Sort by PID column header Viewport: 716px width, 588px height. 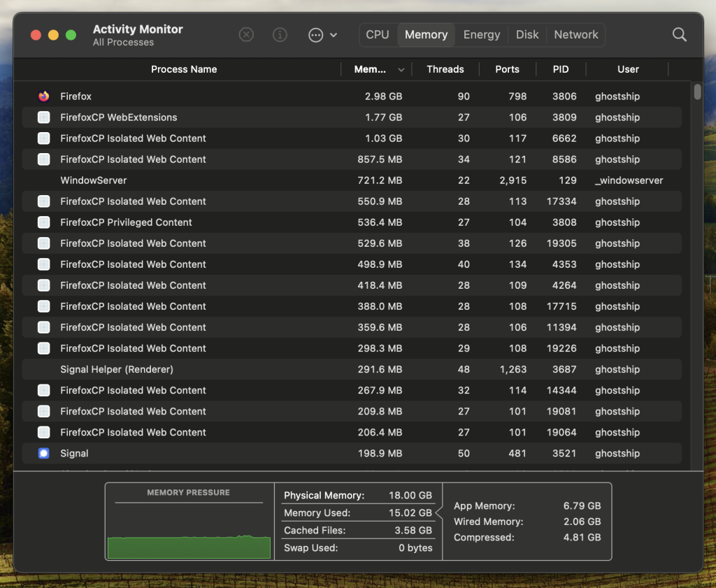point(561,69)
